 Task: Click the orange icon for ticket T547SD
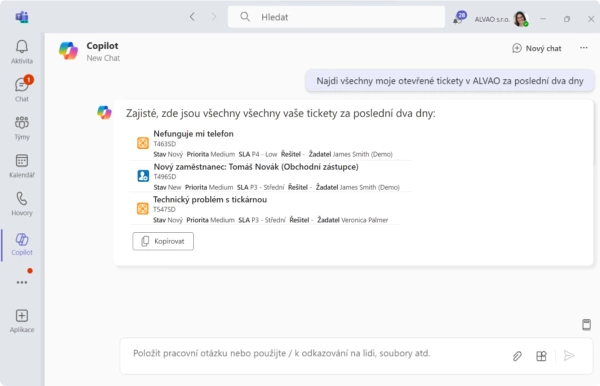pyautogui.click(x=142, y=208)
